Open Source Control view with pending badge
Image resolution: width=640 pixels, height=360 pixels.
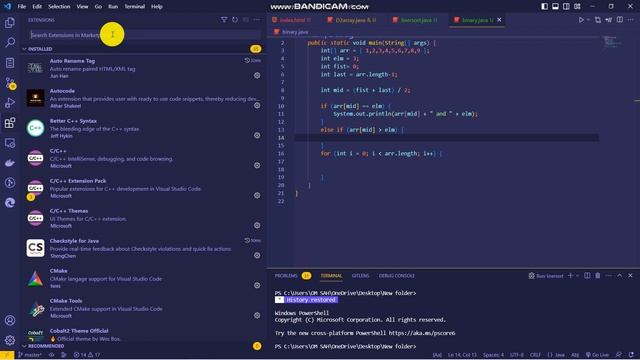(x=10, y=83)
